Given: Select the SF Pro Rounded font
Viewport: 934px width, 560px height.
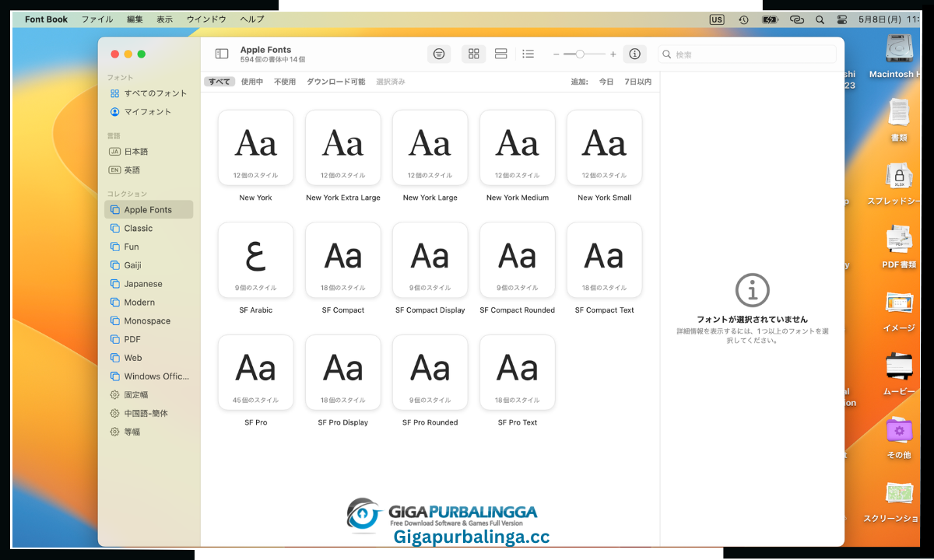Looking at the screenshot, I should click(x=430, y=373).
